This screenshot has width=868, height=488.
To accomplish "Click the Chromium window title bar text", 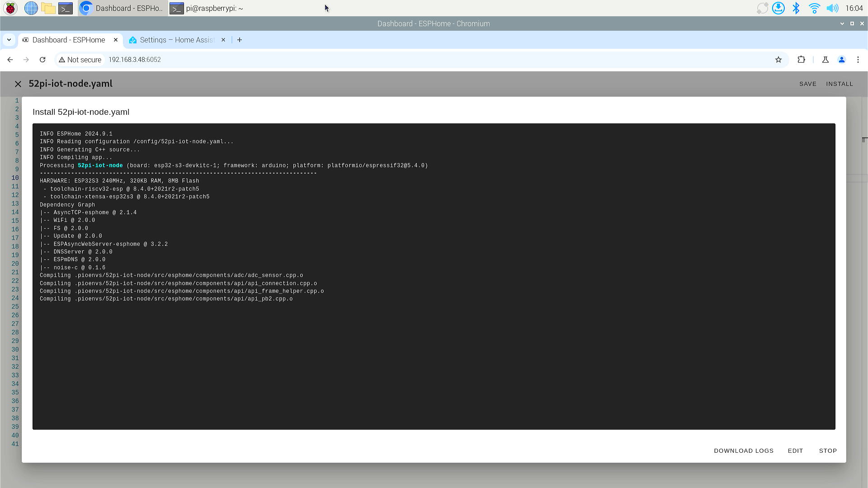I will point(434,23).
